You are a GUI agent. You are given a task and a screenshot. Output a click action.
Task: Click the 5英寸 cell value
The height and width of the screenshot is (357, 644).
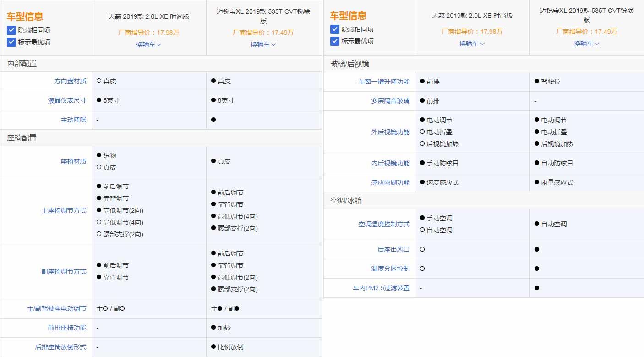pos(111,100)
